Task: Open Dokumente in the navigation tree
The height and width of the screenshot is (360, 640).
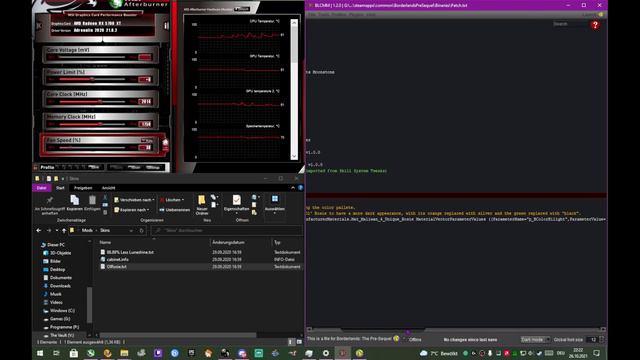Action: pos(61,278)
